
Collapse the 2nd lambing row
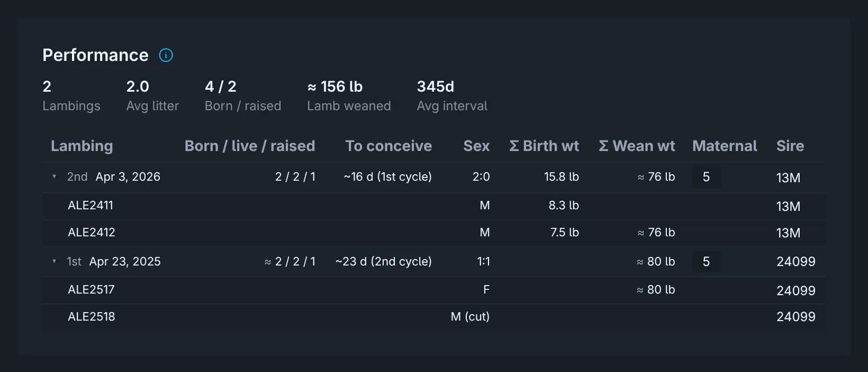[54, 176]
